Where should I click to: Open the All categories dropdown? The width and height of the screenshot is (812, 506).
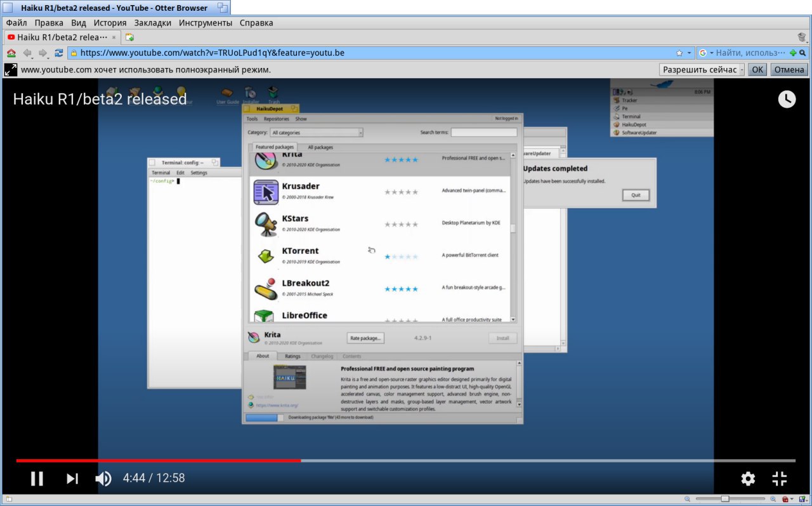point(317,133)
